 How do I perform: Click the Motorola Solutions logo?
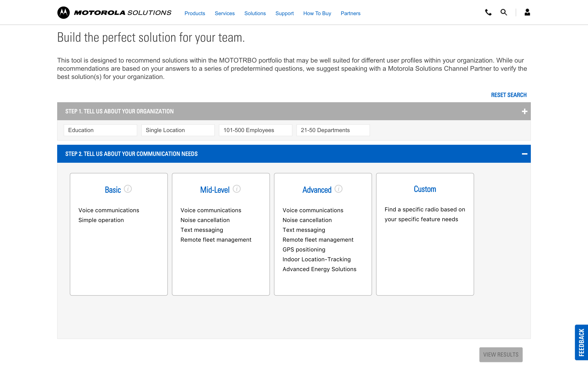pyautogui.click(x=114, y=13)
